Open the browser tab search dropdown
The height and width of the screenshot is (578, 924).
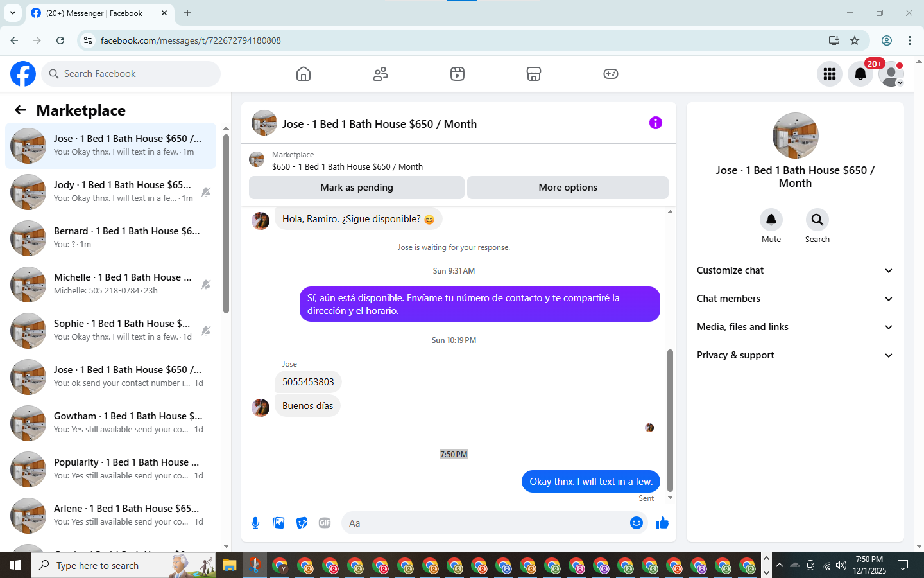point(12,13)
